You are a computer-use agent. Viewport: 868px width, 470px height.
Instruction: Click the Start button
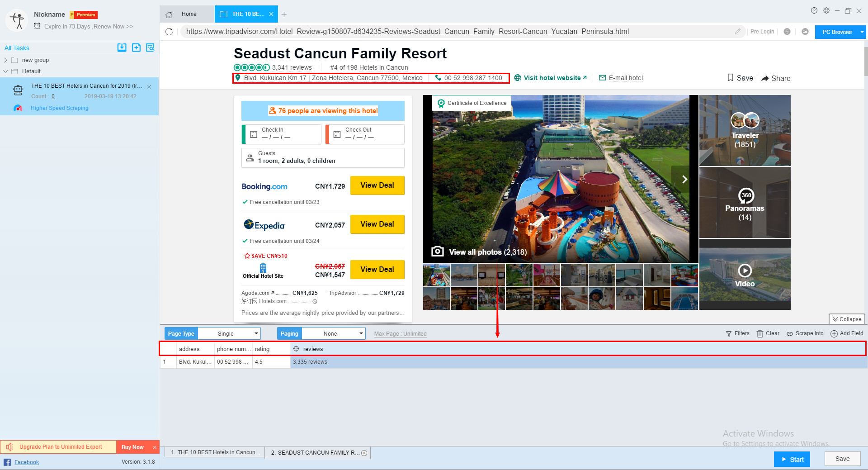792,459
